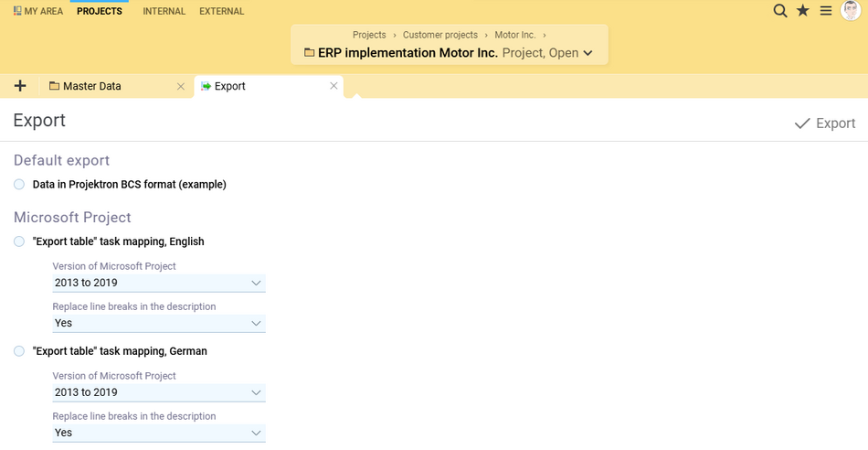The image size is (868, 450).
Task: Open Version of Microsoft Project dropdown under English
Action: (159, 283)
